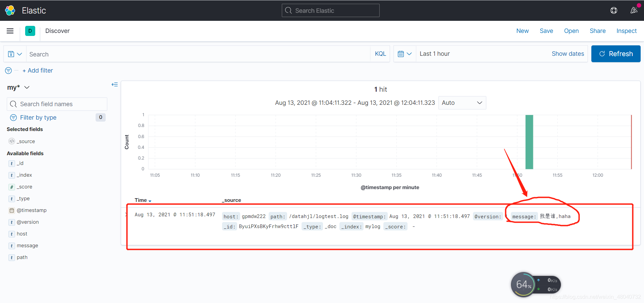Click the Elastic logo icon
The width and height of the screenshot is (644, 303).
[10, 10]
